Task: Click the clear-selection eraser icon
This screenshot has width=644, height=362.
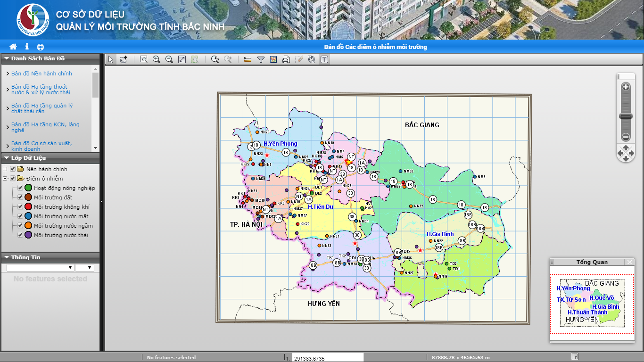Action: coord(298,59)
